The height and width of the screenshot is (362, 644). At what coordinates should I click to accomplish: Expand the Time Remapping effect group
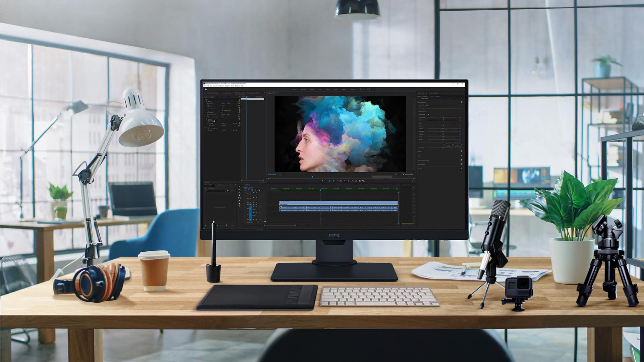click(205, 128)
